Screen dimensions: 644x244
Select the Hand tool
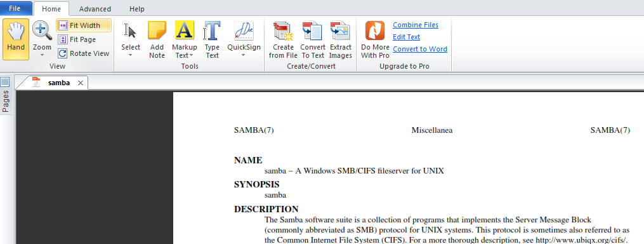pyautogui.click(x=16, y=39)
